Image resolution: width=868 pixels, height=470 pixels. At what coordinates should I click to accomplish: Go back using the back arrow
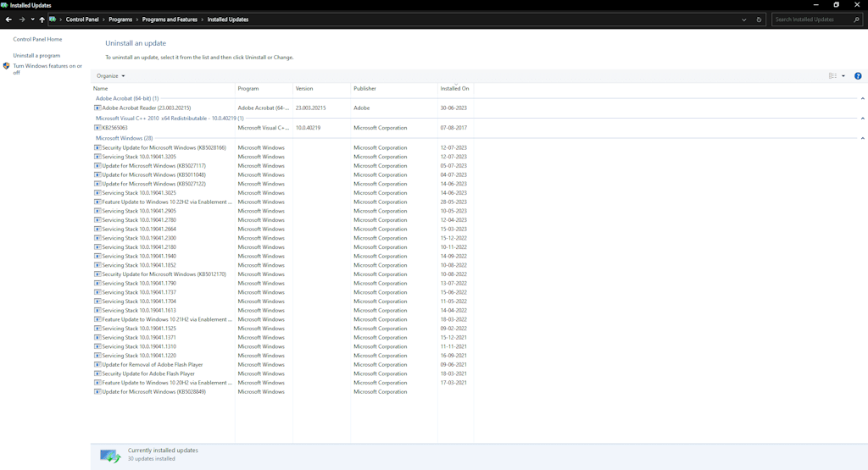(x=8, y=19)
